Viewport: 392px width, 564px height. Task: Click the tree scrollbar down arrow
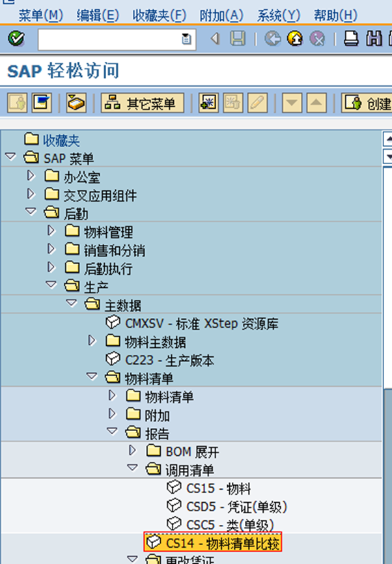pos(388,156)
